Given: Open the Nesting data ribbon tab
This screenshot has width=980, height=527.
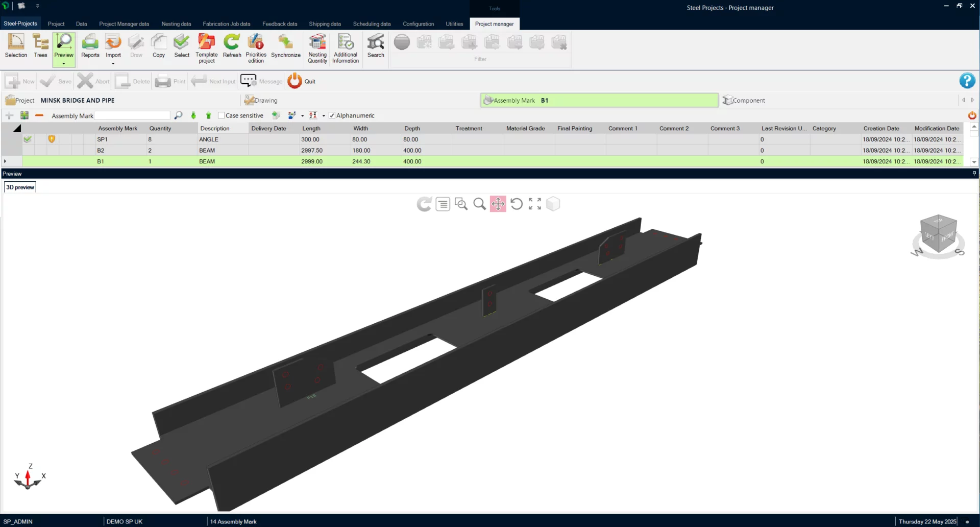Looking at the screenshot, I should [176, 24].
